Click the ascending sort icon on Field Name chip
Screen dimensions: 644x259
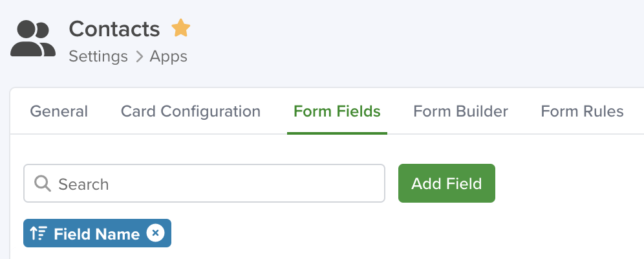click(39, 233)
